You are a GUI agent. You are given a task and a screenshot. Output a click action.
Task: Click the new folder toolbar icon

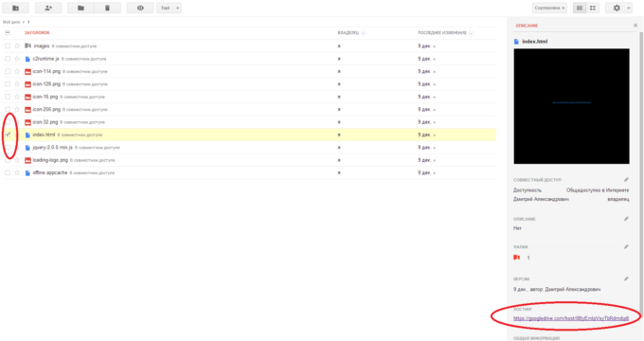coord(15,8)
